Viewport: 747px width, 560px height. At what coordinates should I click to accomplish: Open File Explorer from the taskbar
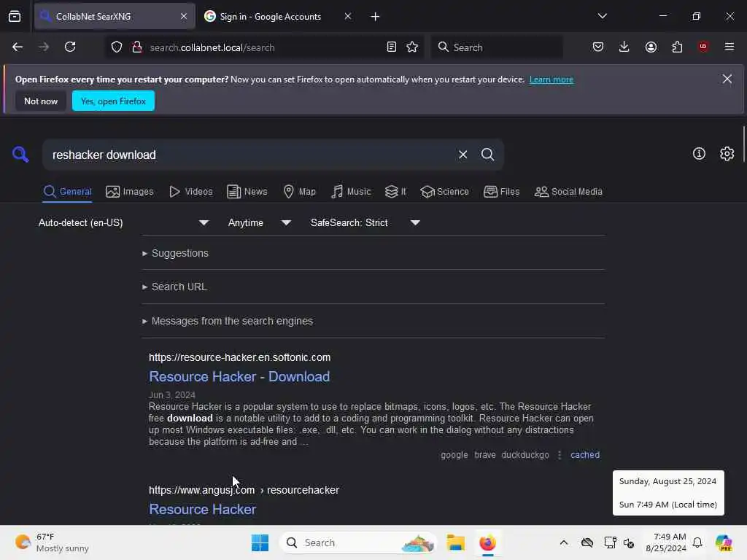click(x=455, y=542)
